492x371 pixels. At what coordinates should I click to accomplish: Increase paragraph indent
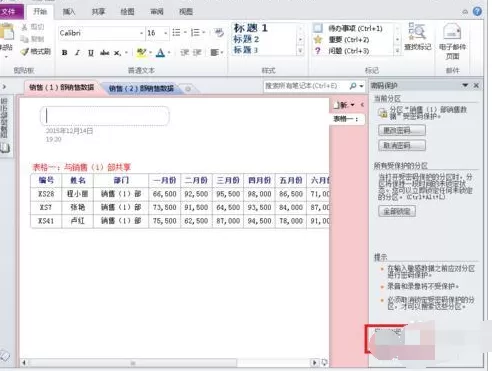197,52
